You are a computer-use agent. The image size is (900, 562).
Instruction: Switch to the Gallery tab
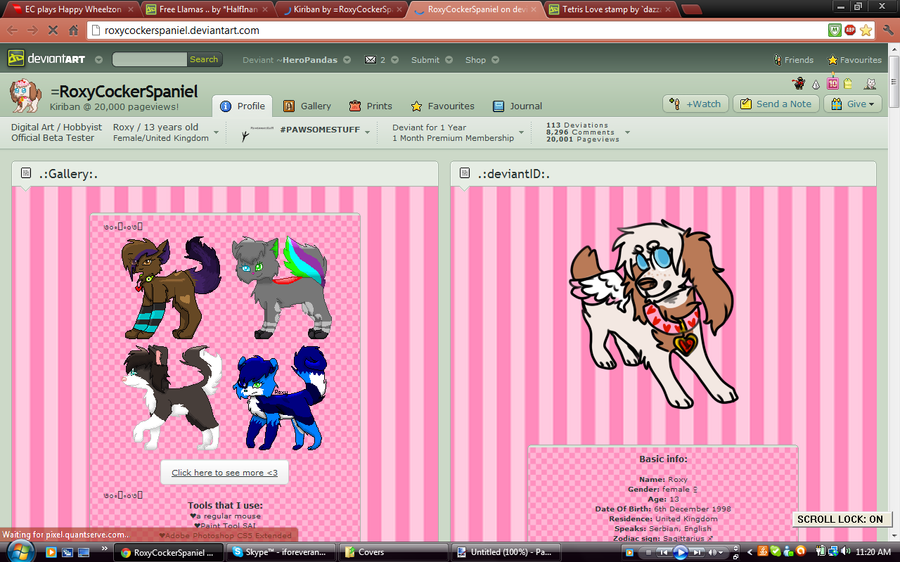tap(307, 106)
